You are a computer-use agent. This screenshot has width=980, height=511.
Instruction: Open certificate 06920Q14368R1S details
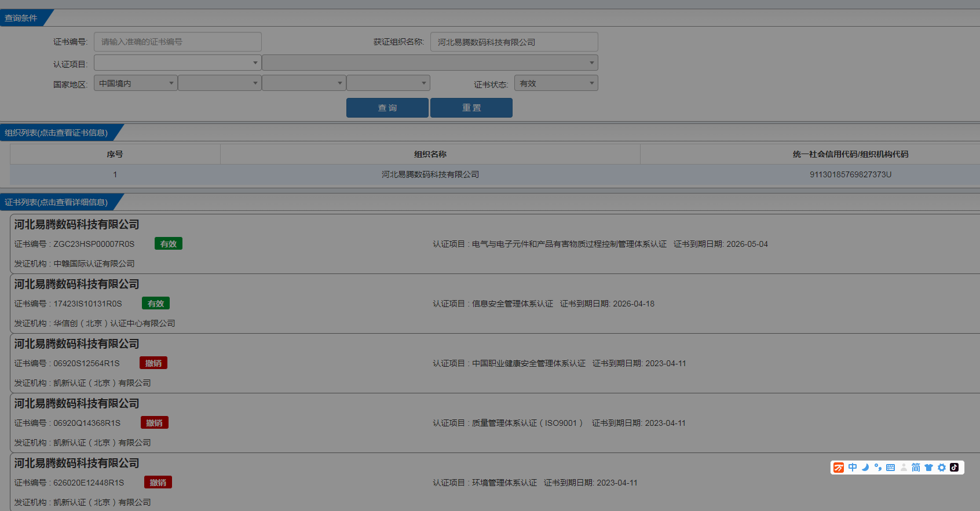(495, 423)
